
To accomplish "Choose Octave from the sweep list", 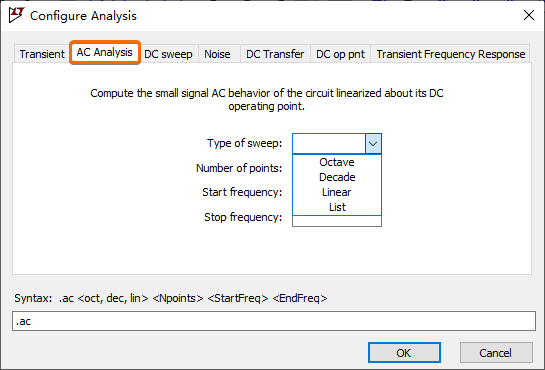I will coord(337,162).
